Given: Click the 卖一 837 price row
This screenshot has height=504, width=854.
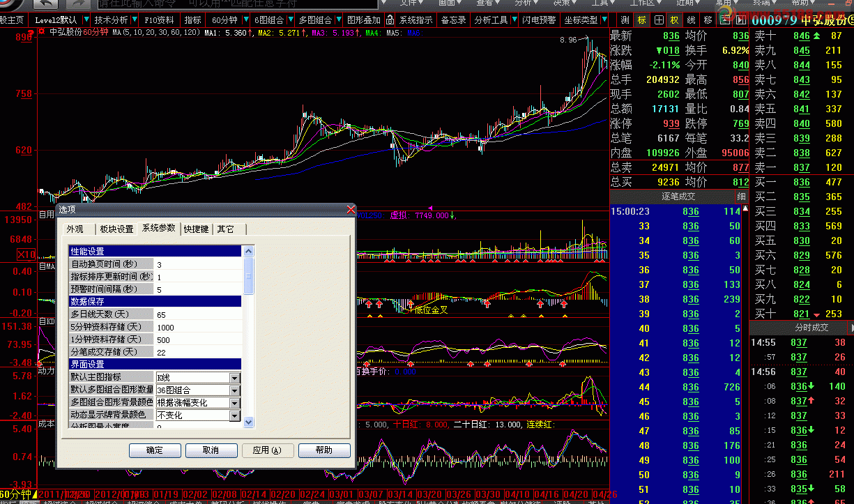Looking at the screenshot, I should tap(801, 167).
